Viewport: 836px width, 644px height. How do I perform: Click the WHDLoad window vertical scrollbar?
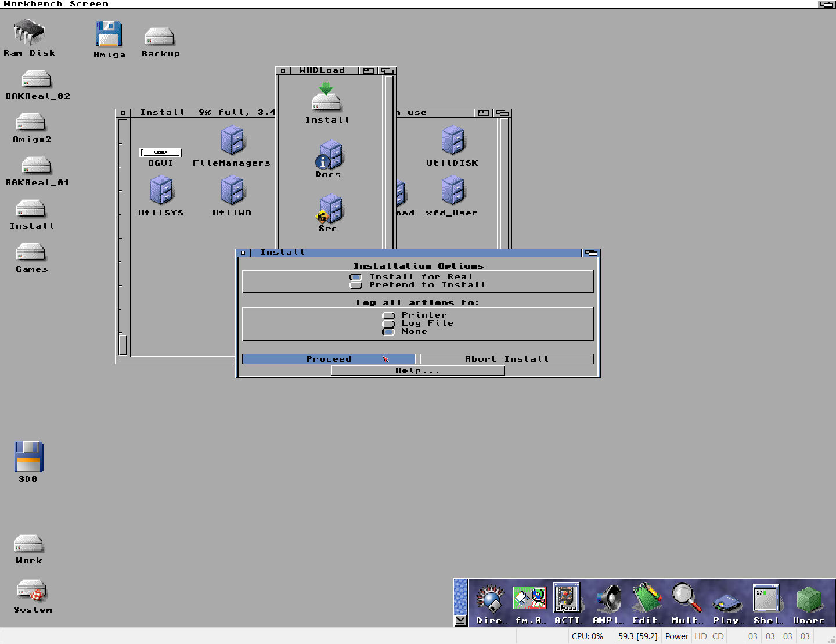390,163
